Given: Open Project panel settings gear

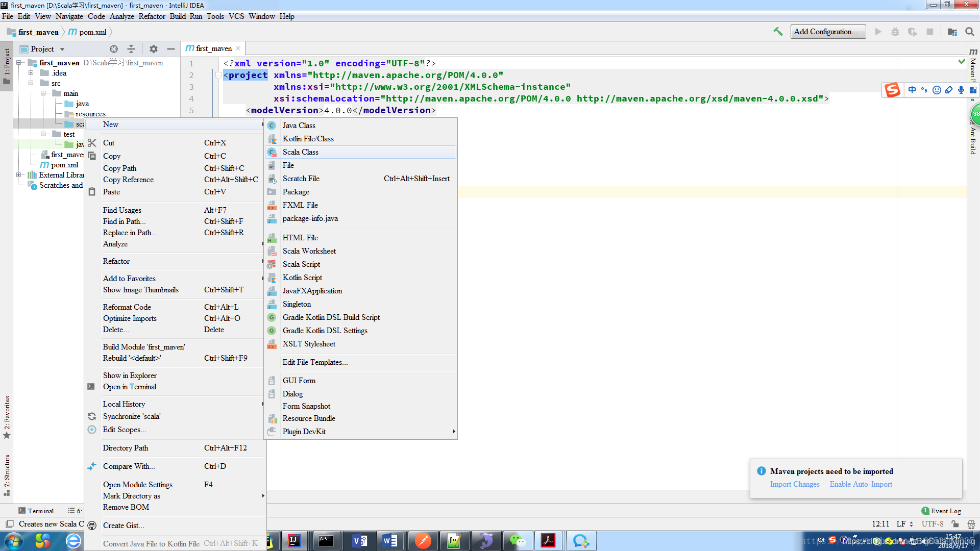Looking at the screenshot, I should [x=153, y=49].
